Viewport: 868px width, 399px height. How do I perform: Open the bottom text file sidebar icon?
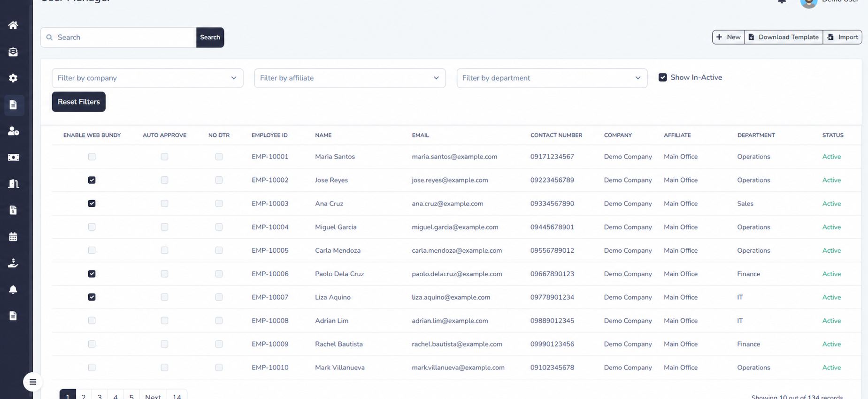point(13,316)
